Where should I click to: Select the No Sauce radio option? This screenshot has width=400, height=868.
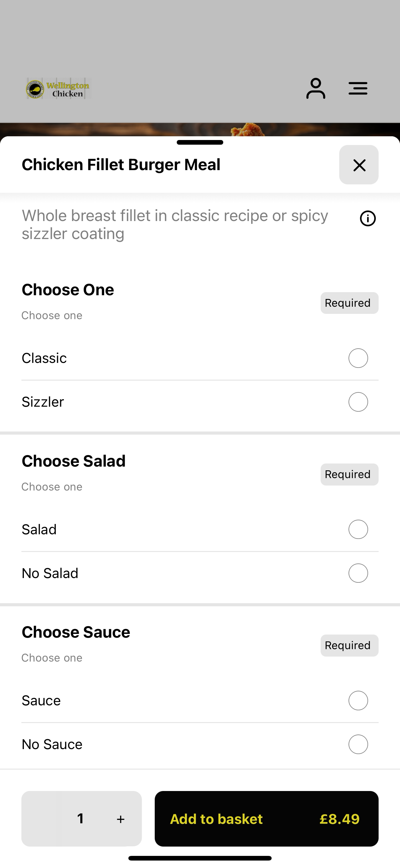(x=358, y=744)
